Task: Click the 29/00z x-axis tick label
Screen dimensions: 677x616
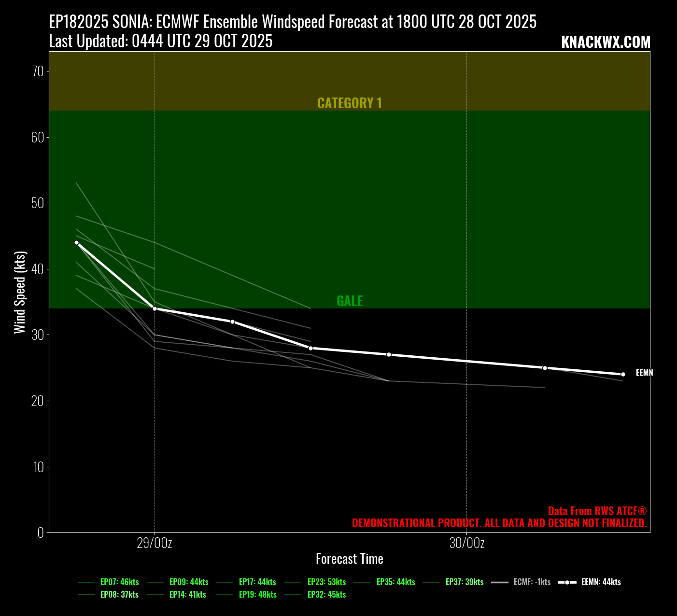Action: pyautogui.click(x=155, y=544)
